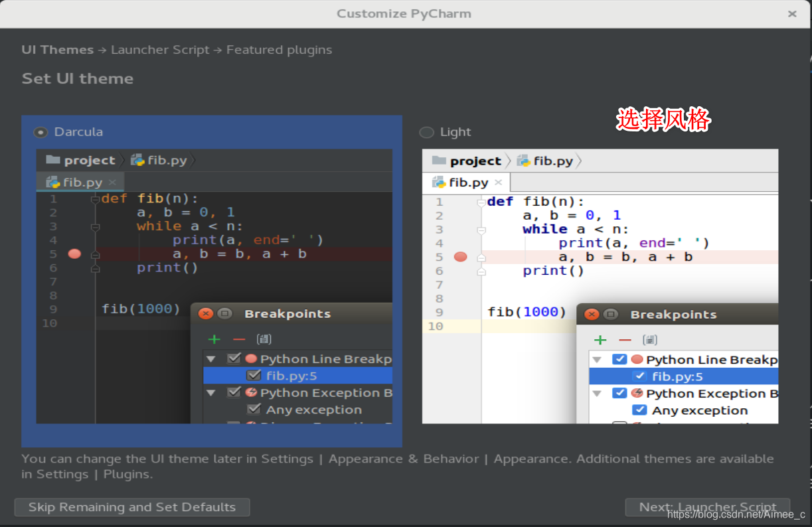Click the Featured plugins wizard step label

tap(279, 50)
